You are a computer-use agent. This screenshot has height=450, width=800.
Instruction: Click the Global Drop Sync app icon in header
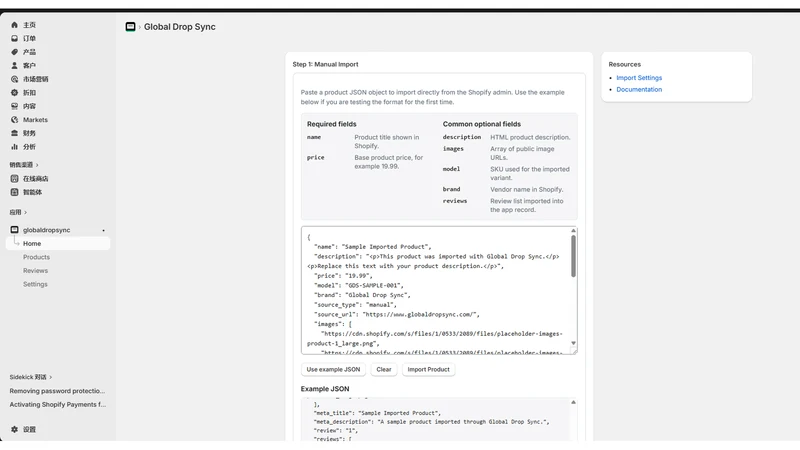pyautogui.click(x=131, y=27)
